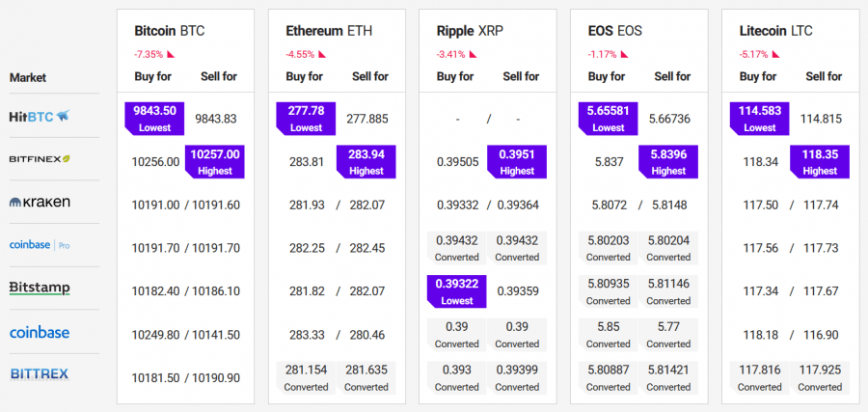Click the Ethereum lowest buy price 277.78

point(306,119)
